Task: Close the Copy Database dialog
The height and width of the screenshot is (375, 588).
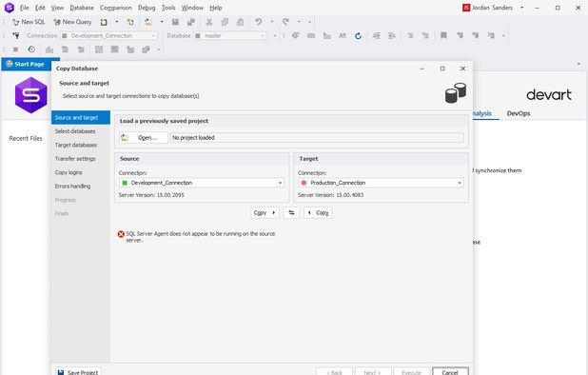Action: click(463, 69)
